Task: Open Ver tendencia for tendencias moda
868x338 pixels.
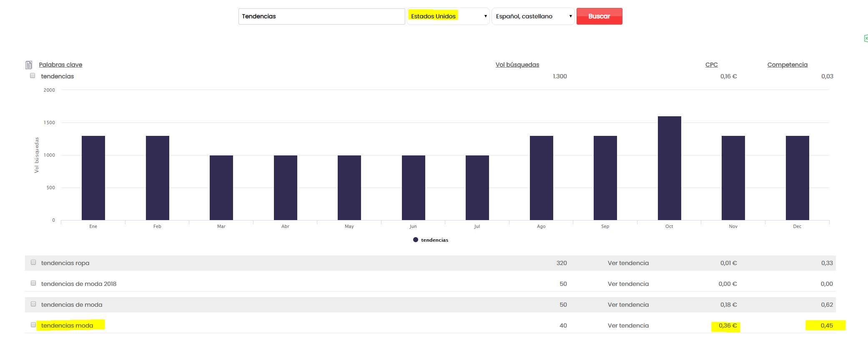Action: pyautogui.click(x=628, y=325)
